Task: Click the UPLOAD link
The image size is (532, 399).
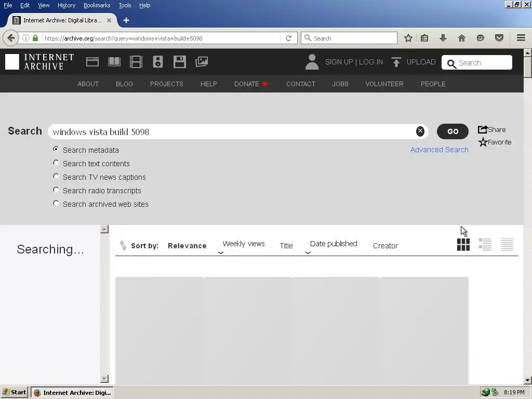Action: tap(421, 62)
